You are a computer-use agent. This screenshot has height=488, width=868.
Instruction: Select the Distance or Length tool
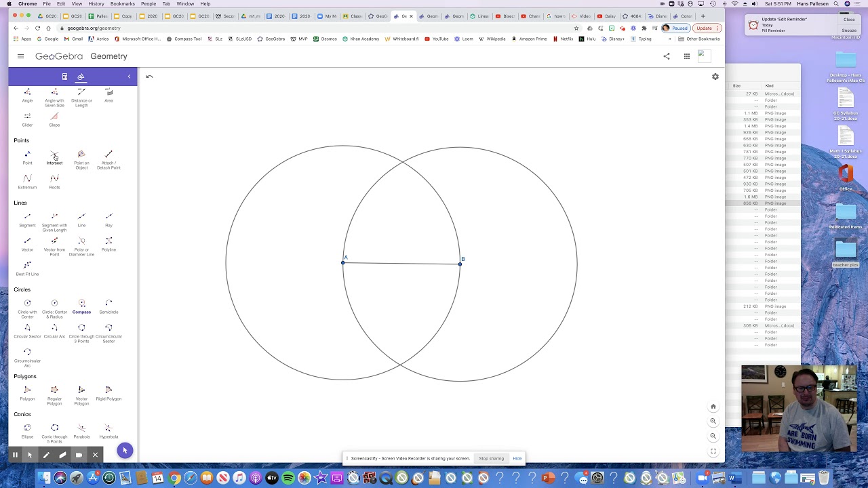click(81, 98)
